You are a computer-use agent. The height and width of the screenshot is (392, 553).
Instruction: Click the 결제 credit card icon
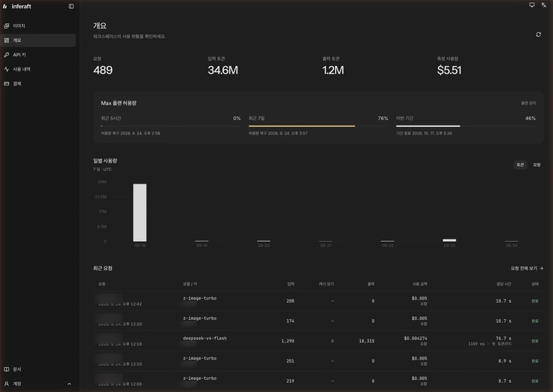click(6, 83)
